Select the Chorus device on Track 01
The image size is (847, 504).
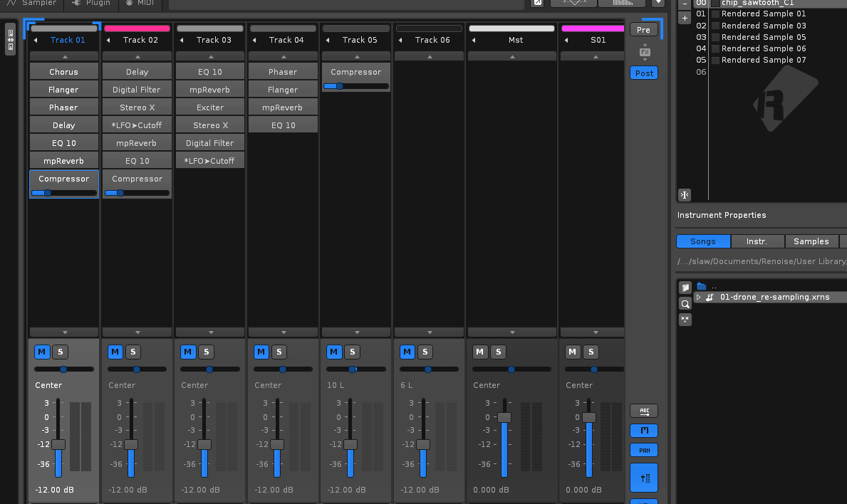pos(64,72)
